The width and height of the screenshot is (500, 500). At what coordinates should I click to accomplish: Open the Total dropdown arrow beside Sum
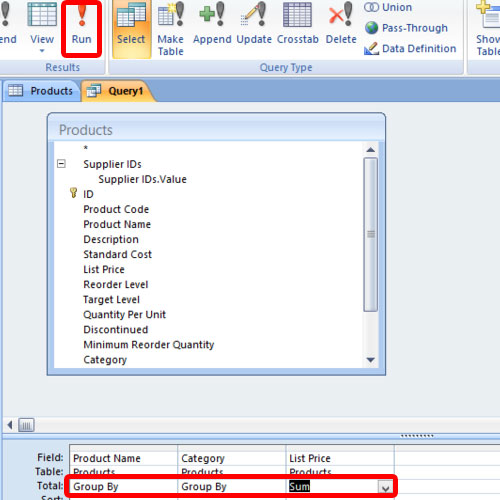click(x=385, y=488)
